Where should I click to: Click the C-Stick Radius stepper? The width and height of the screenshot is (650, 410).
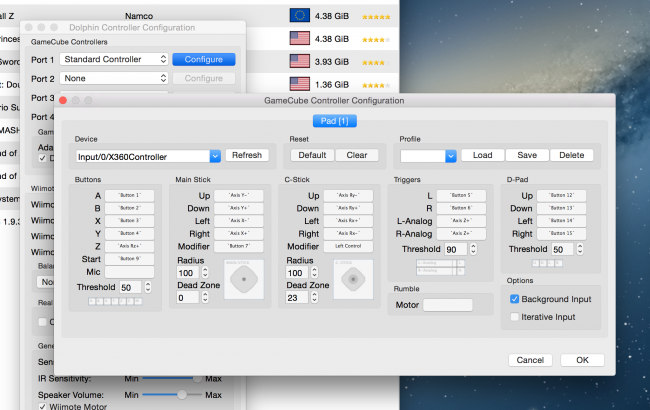pos(314,272)
